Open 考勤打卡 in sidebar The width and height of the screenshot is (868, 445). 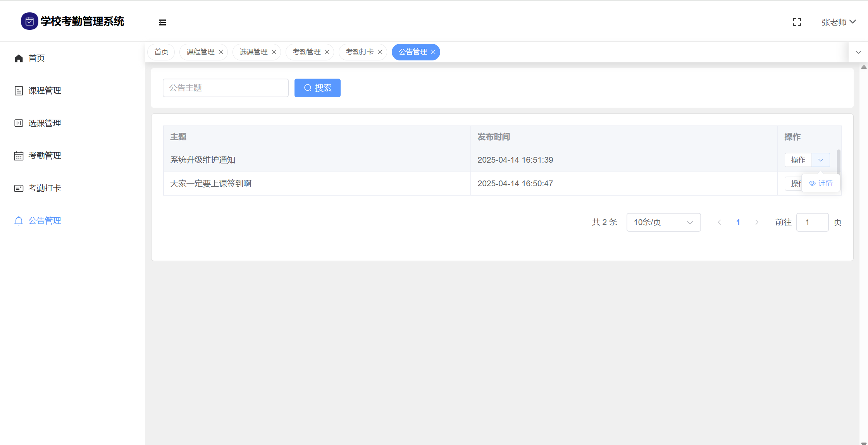tap(45, 188)
